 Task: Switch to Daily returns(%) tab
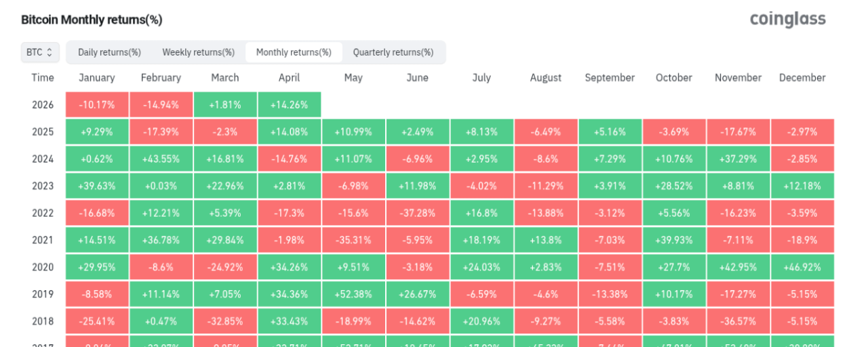pyautogui.click(x=109, y=52)
